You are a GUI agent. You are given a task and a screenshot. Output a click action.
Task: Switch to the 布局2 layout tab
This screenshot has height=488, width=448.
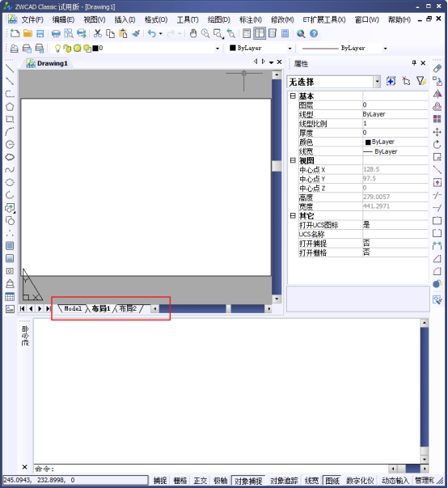[x=128, y=308]
